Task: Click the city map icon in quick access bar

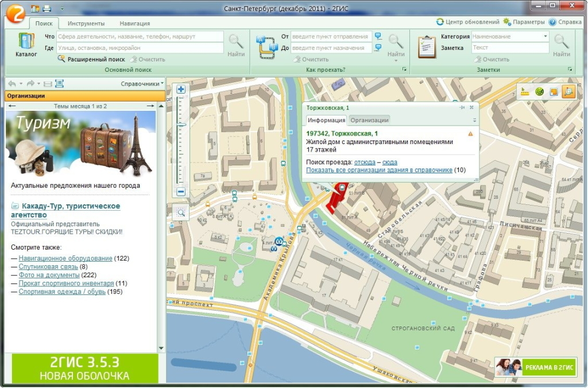Action: tap(35, 8)
